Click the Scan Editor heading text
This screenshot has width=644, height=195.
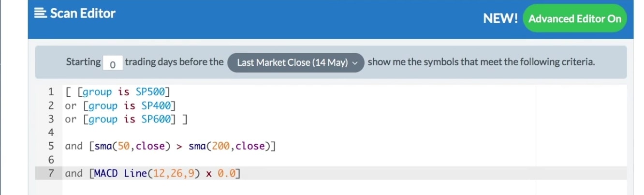[83, 14]
